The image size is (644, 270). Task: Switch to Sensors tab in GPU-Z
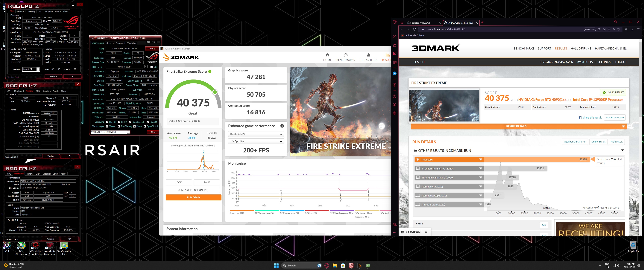[x=110, y=43]
